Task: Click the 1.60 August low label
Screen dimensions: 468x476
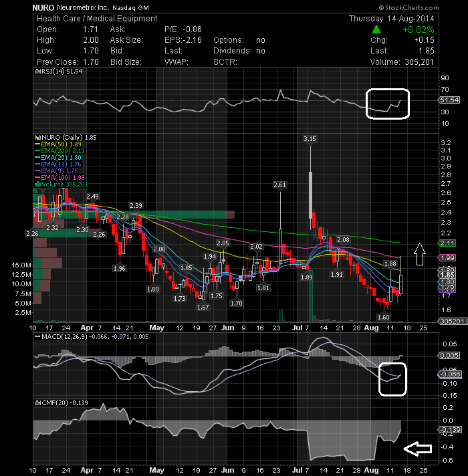Action: tap(383, 318)
